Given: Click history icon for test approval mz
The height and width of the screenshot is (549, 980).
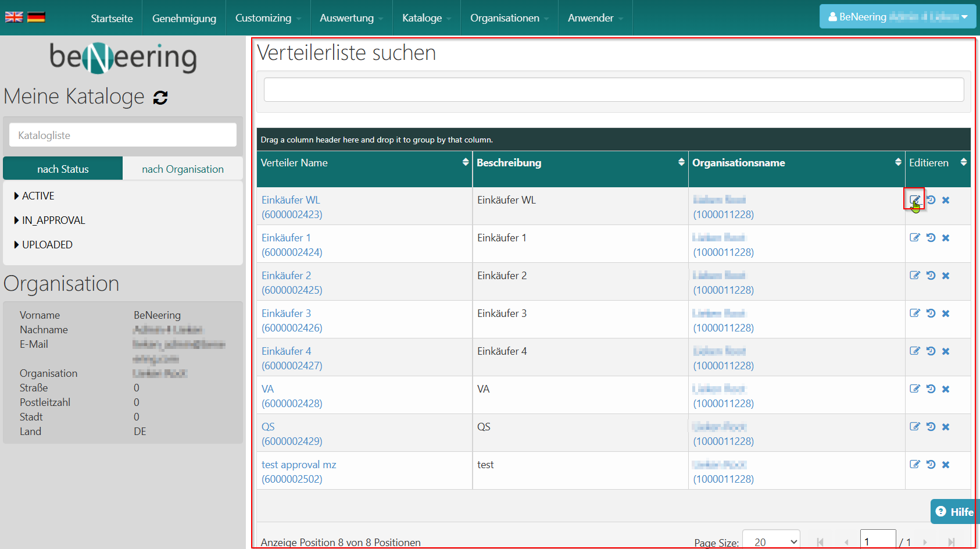Looking at the screenshot, I should point(931,464).
